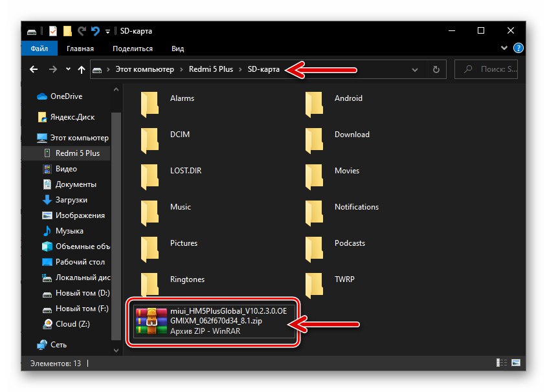Viewport: 547px width, 392px height.
Task: Expand the ribbon with the chevron
Action: [504, 48]
